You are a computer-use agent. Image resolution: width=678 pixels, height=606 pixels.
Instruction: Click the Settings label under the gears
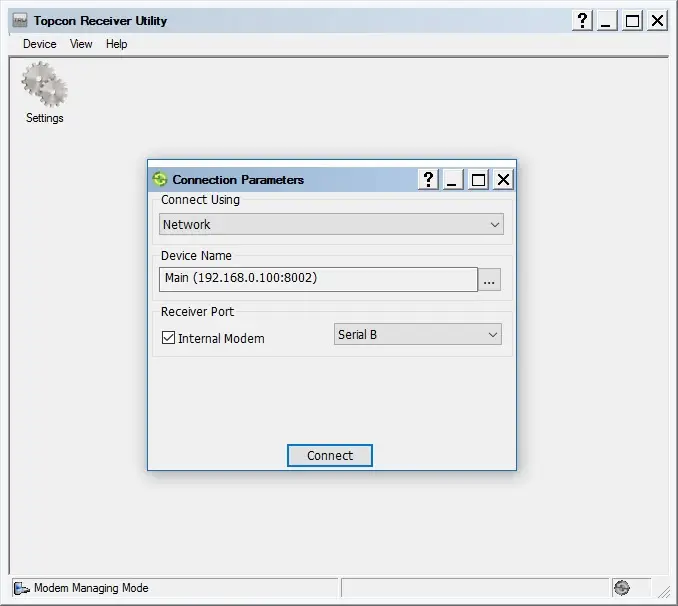(45, 118)
